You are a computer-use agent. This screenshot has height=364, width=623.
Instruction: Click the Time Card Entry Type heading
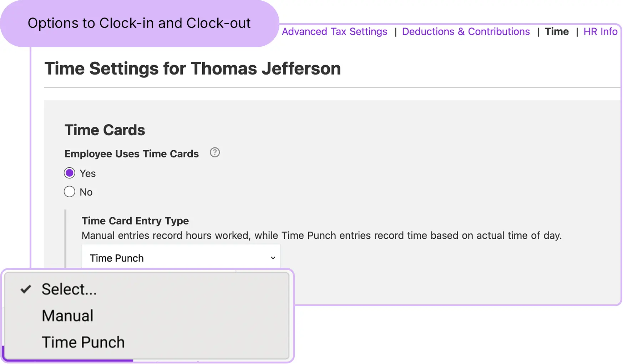tap(135, 221)
